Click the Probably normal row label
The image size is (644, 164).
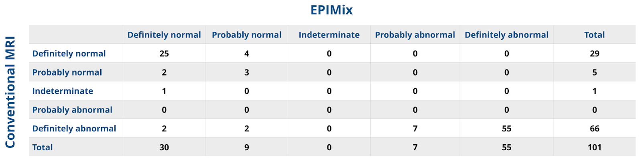(x=67, y=72)
